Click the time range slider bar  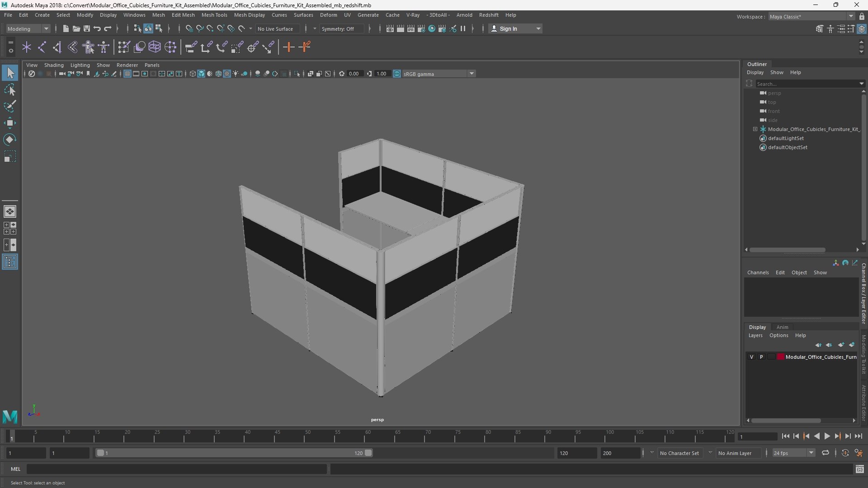click(x=234, y=453)
